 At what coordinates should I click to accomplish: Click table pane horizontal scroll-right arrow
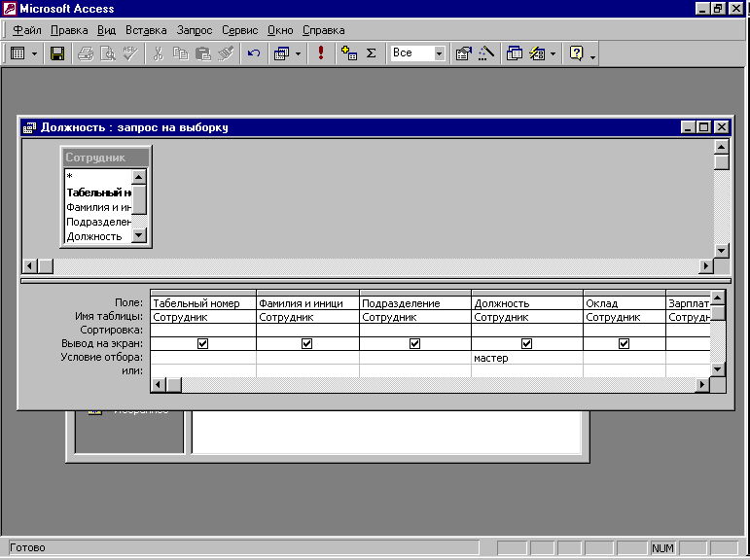(x=706, y=265)
